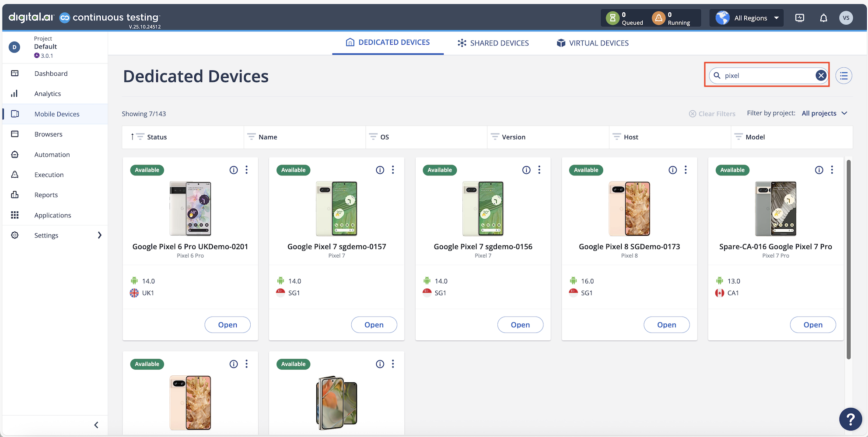Click the VS user avatar

(x=846, y=18)
